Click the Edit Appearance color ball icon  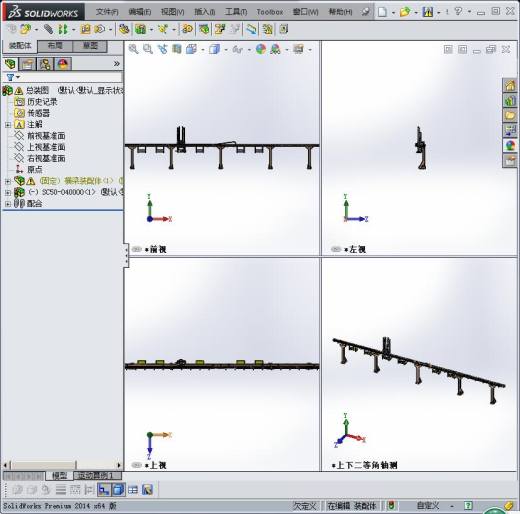261,49
